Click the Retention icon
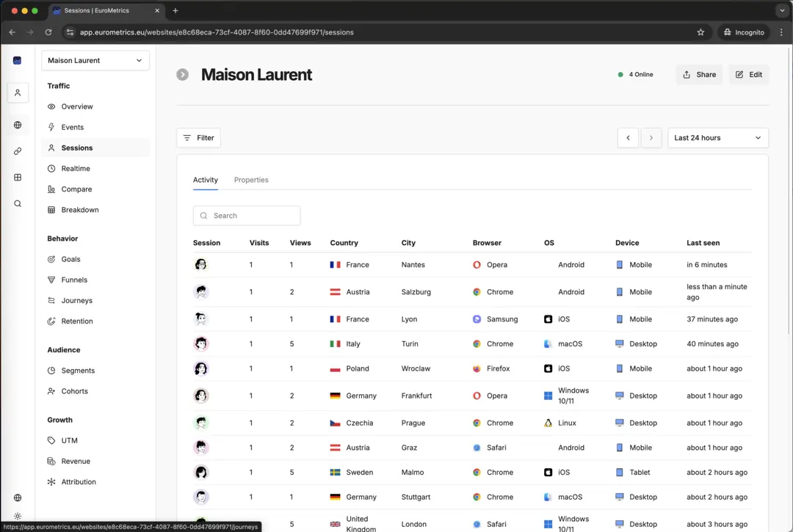793x532 pixels. click(x=51, y=321)
